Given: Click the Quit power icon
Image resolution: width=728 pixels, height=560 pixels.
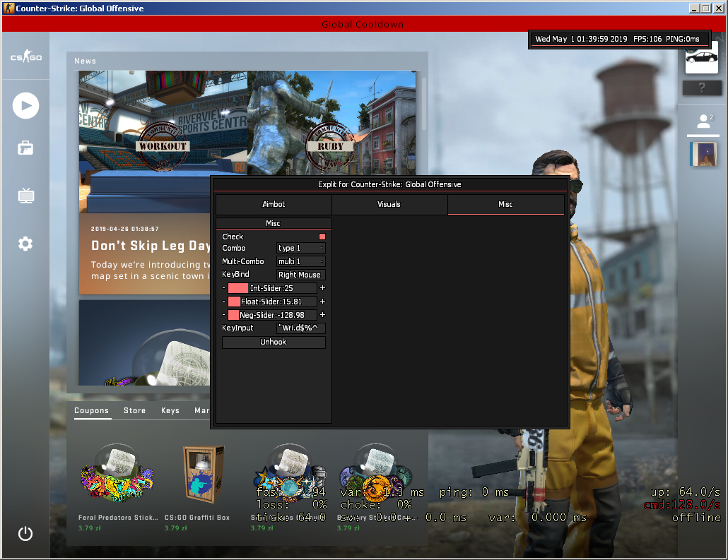Looking at the screenshot, I should [25, 534].
